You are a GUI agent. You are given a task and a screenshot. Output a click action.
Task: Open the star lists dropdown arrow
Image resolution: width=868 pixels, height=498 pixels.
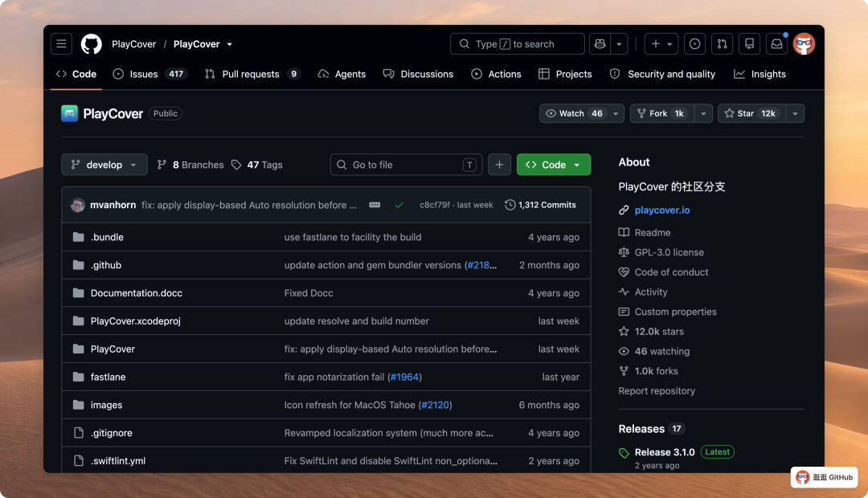click(796, 113)
